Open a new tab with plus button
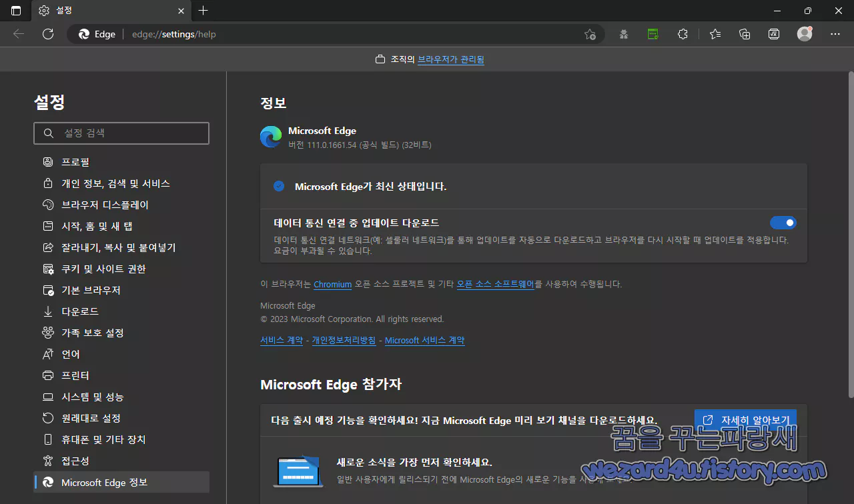This screenshot has width=854, height=504. 203,11
